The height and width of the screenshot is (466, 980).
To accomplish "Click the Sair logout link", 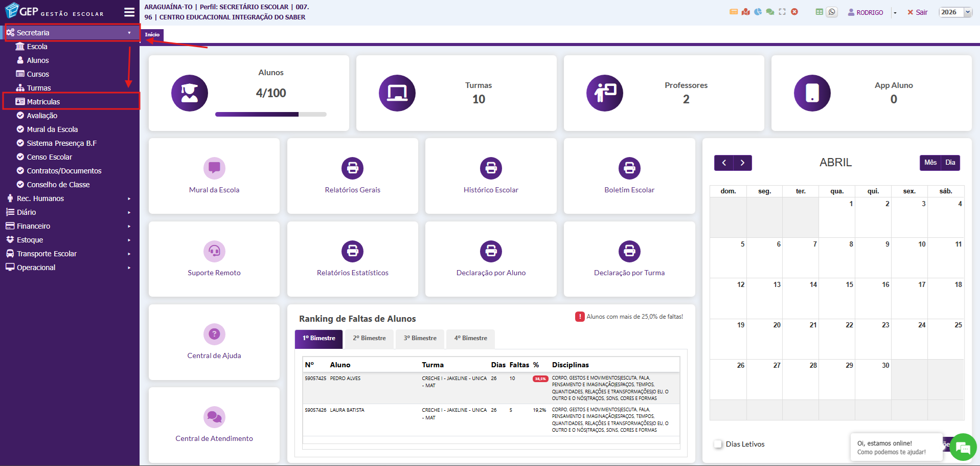I will [918, 12].
